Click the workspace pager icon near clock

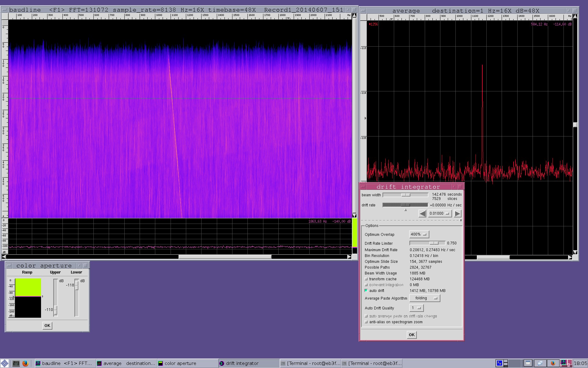(x=566, y=363)
